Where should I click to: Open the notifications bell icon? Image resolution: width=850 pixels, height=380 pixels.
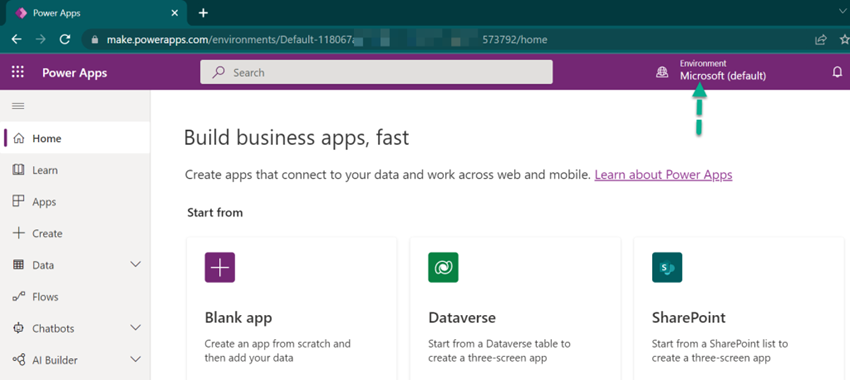pos(838,72)
